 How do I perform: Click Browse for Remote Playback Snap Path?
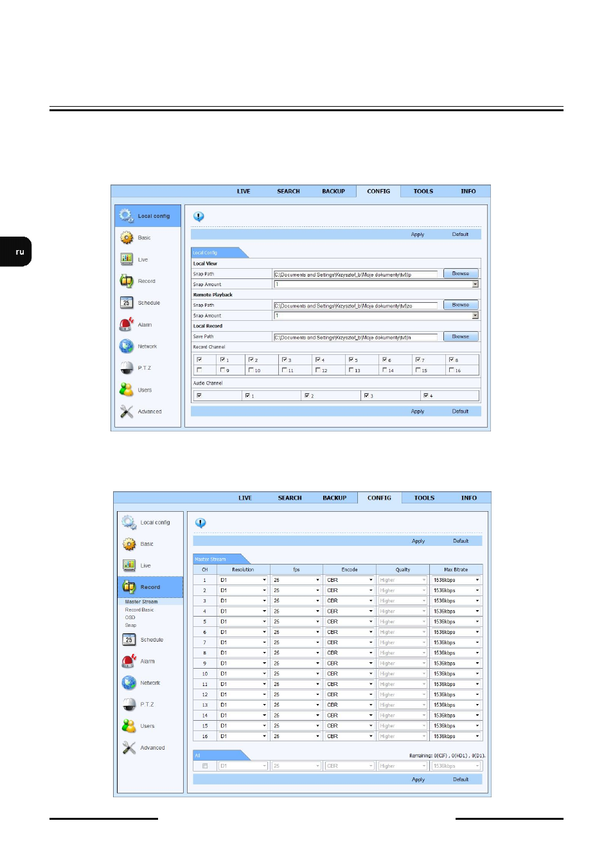[x=461, y=305]
